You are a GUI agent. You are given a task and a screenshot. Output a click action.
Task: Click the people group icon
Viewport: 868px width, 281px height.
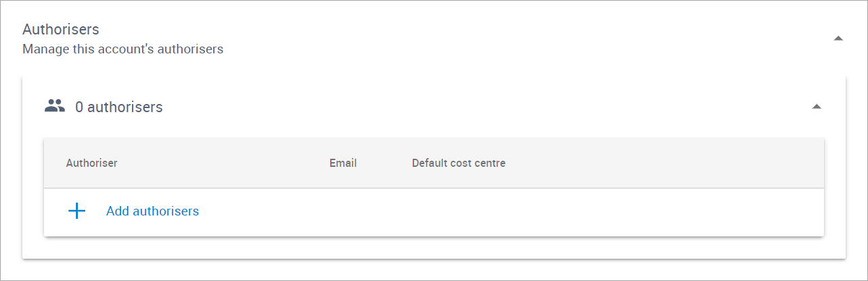(x=55, y=106)
